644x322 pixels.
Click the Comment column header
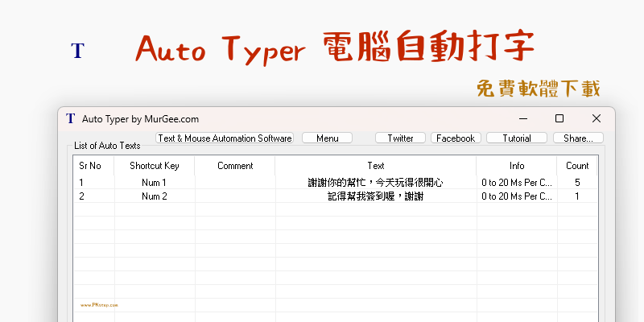pos(235,166)
